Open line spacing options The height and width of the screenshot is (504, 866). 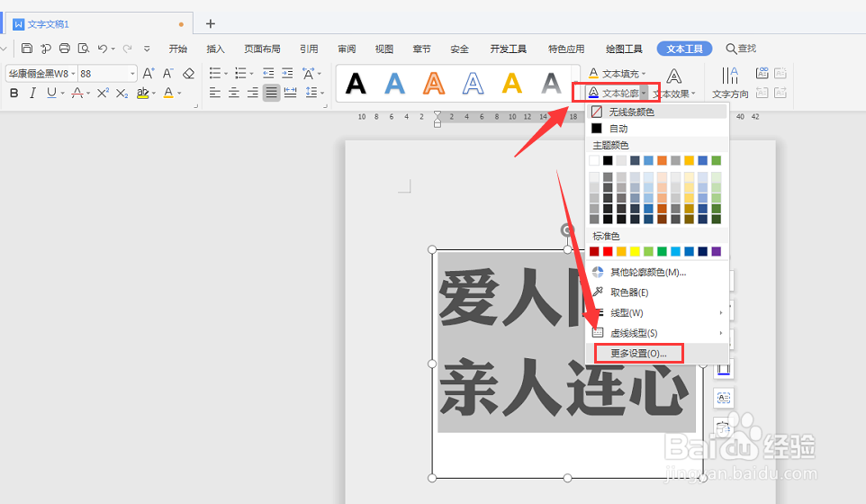(x=311, y=93)
